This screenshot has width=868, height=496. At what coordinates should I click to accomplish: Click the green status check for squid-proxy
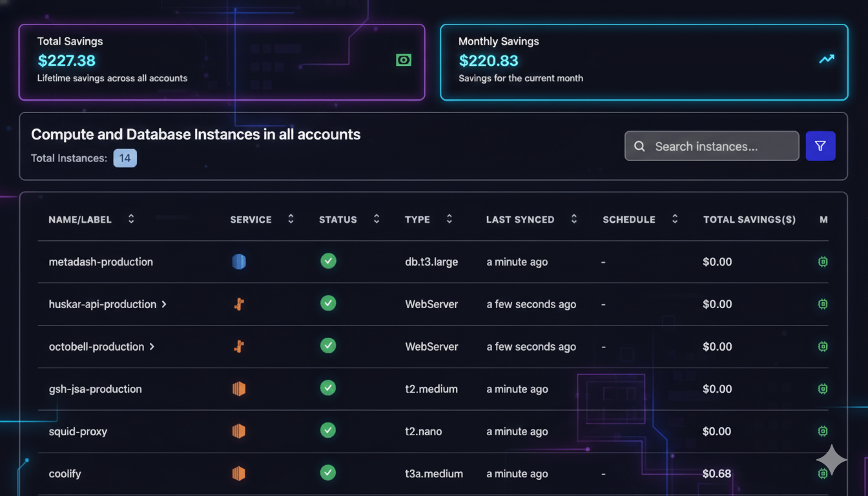(x=328, y=430)
